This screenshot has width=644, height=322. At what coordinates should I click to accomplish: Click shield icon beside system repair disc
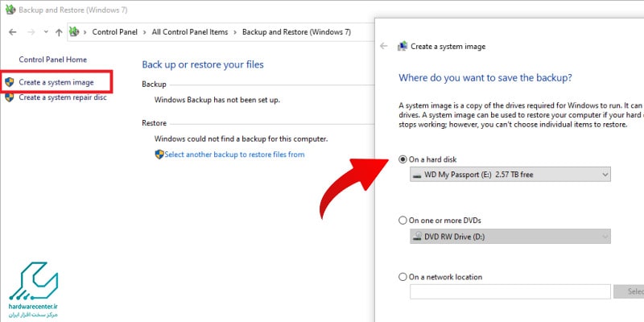[10, 97]
